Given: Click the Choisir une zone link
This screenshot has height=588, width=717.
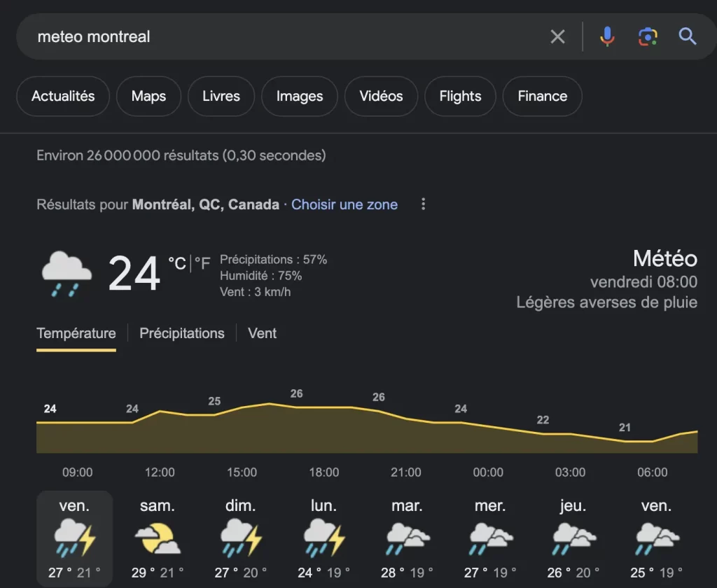Looking at the screenshot, I should (344, 204).
